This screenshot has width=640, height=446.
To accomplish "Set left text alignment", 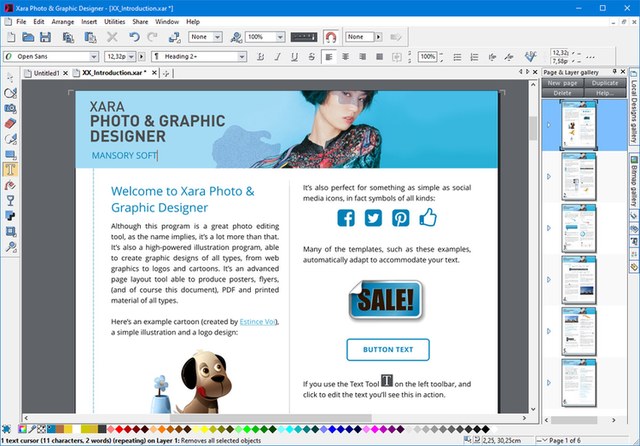I will [329, 57].
